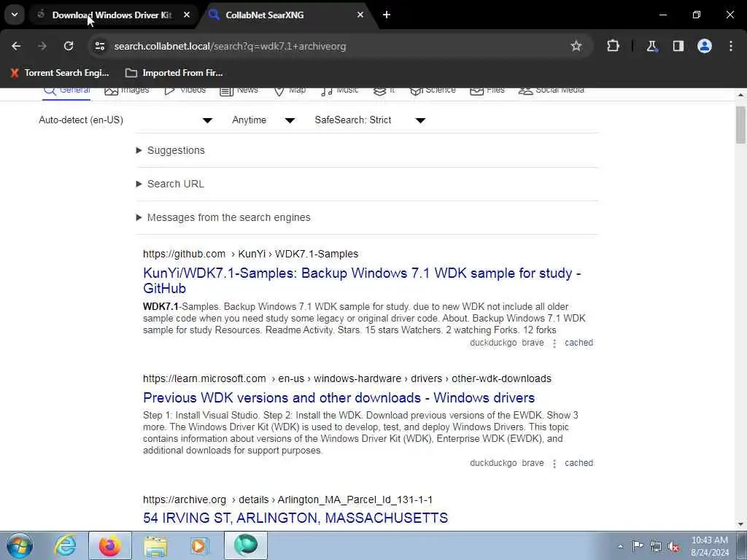Viewport: 747px width, 560px height.
Task: Close the CollabNet SearXNG tab
Action: click(360, 15)
